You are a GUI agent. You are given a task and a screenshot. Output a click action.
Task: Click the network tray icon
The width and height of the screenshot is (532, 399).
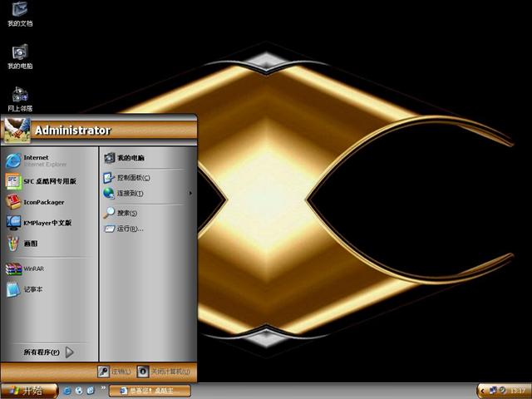tap(493, 391)
